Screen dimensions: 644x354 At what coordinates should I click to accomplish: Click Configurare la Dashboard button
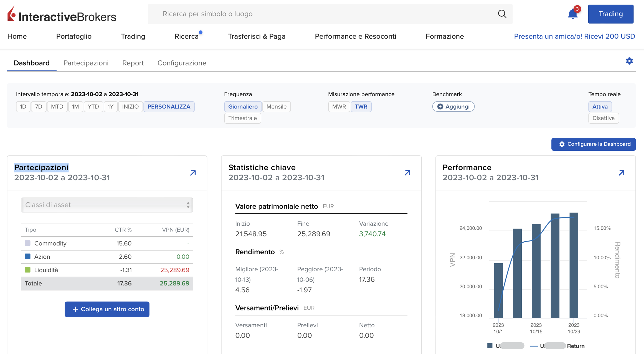[593, 144]
